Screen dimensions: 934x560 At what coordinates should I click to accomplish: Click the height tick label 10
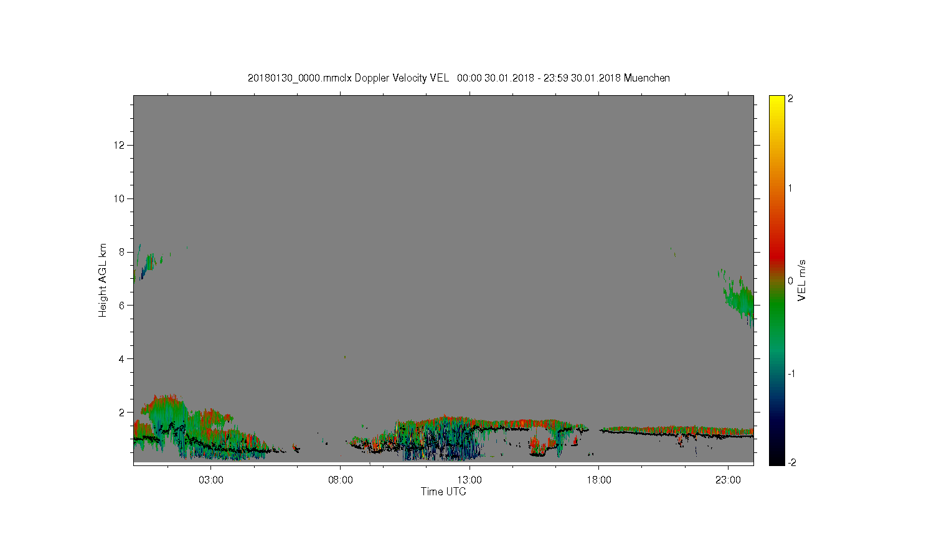pyautogui.click(x=121, y=198)
